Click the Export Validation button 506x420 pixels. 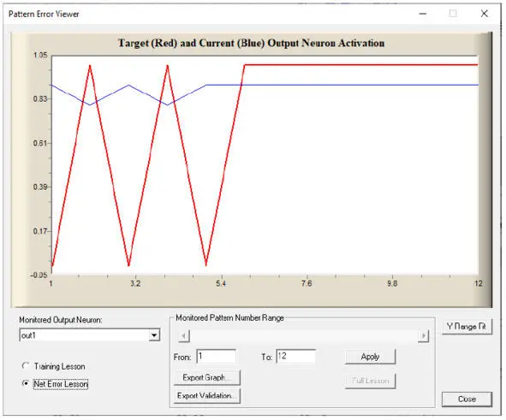pyautogui.click(x=207, y=395)
